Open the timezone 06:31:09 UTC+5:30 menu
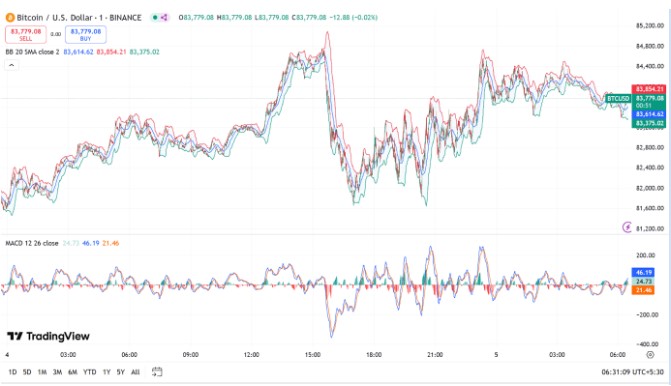Image resolution: width=671 pixels, height=386 pixels. pyautogui.click(x=632, y=372)
